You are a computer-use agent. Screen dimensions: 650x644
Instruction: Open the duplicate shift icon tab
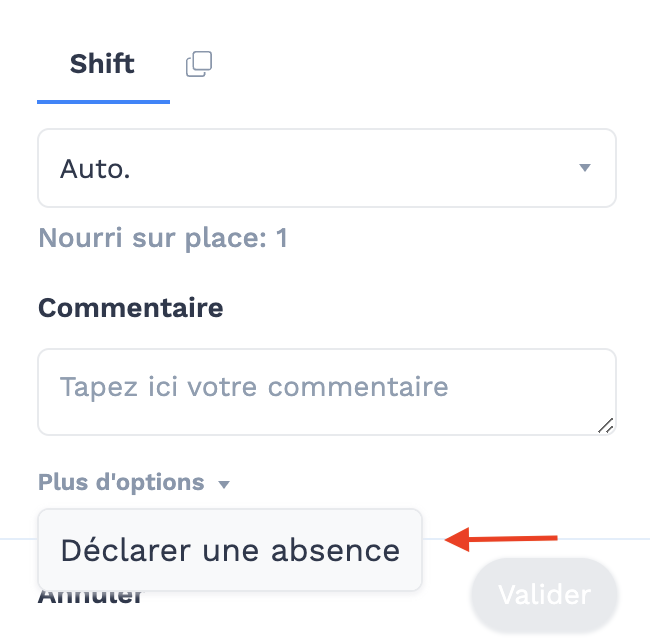199,64
